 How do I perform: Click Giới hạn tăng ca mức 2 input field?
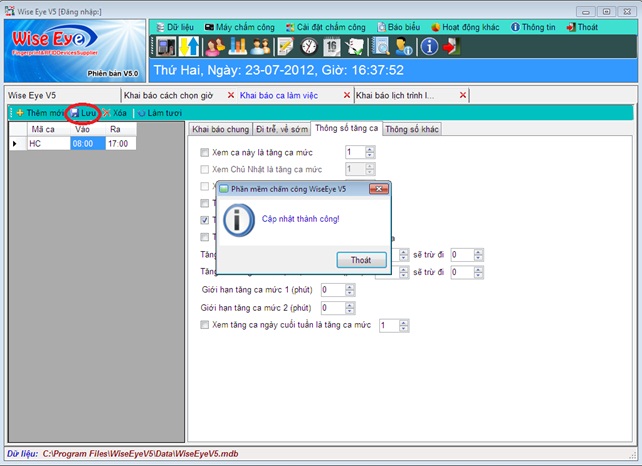pyautogui.click(x=333, y=308)
